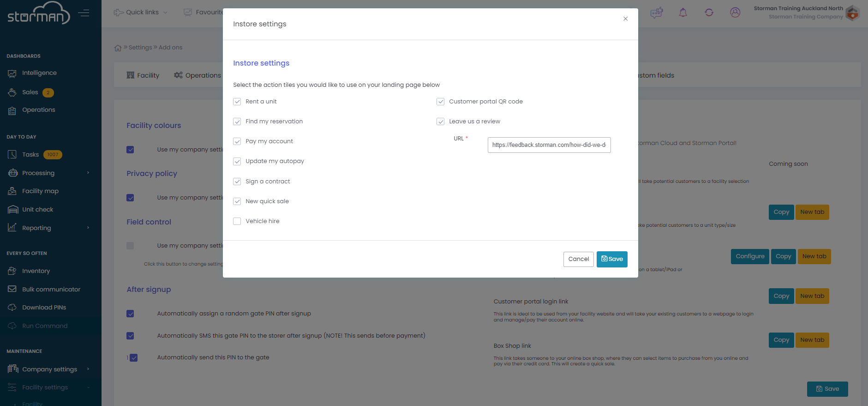Open Sales piggy bank icon

click(x=12, y=92)
